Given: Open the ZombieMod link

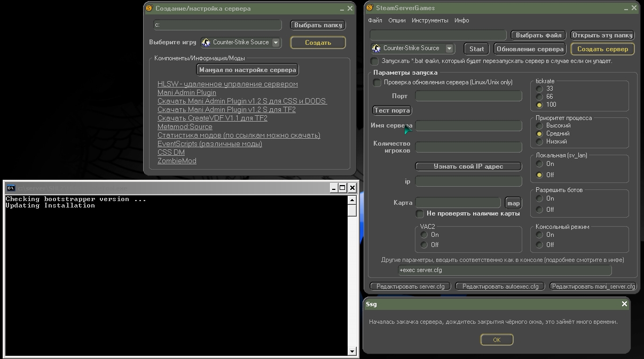Looking at the screenshot, I should pos(177,161).
